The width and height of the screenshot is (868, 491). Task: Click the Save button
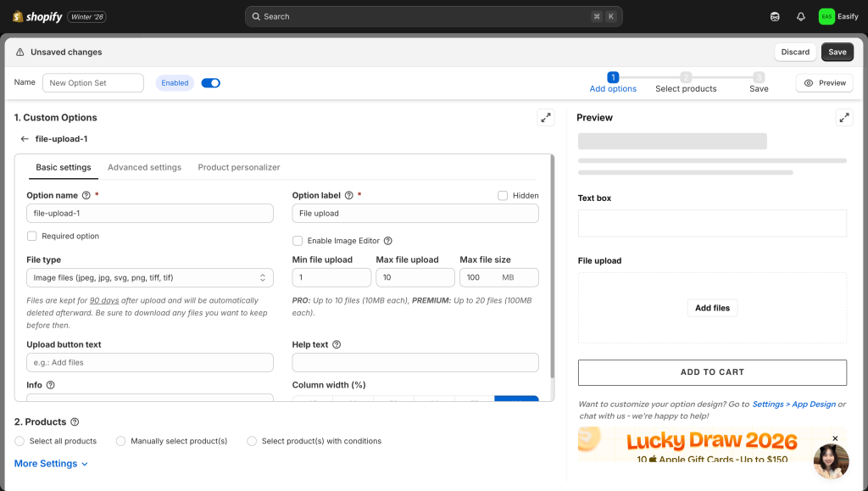point(837,53)
